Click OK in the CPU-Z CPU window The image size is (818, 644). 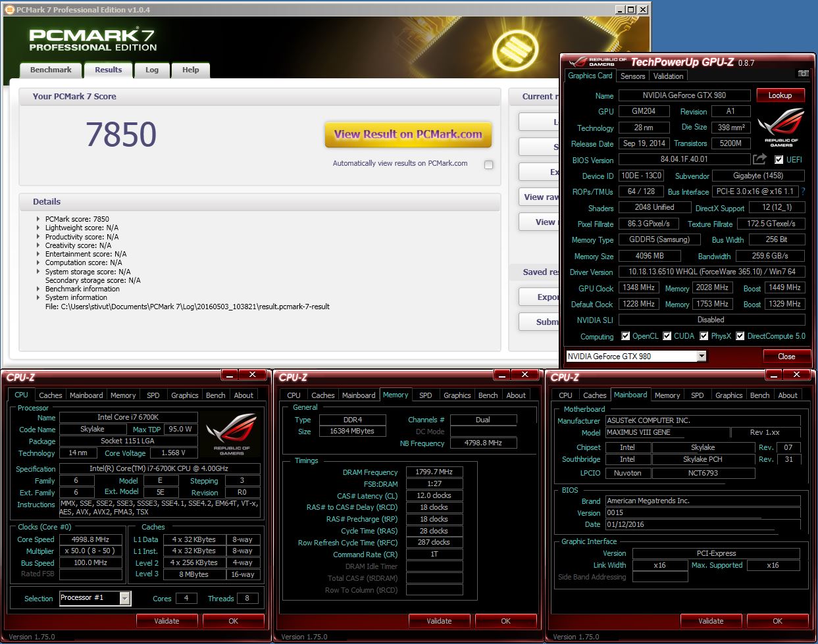[234, 621]
